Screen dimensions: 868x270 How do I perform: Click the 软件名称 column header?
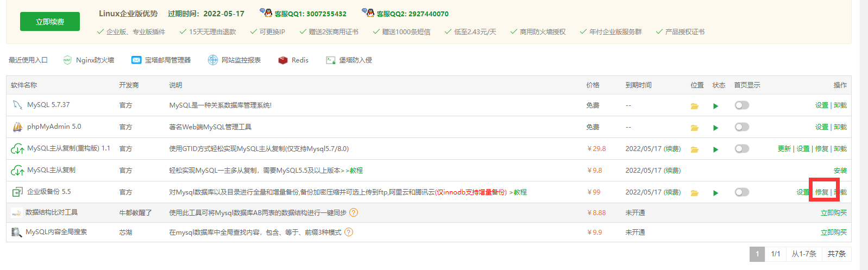pyautogui.click(x=24, y=85)
